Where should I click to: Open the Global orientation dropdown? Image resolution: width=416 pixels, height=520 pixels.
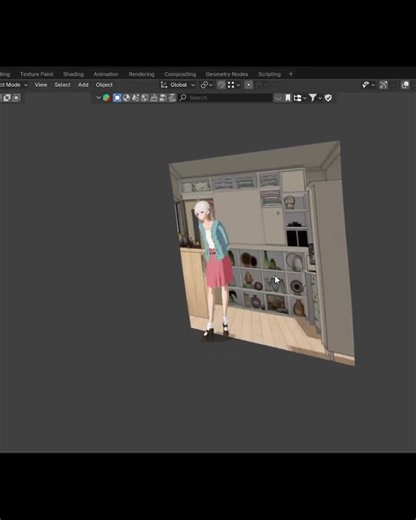[x=182, y=85]
